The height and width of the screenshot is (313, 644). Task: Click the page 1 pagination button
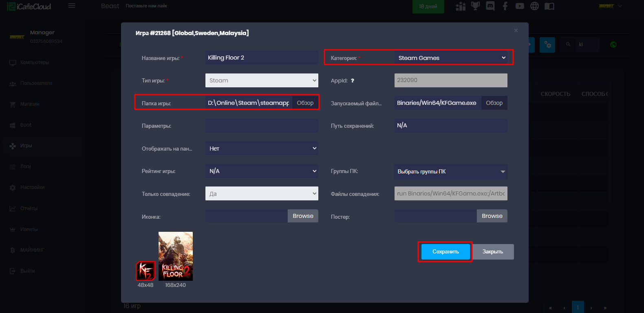click(x=578, y=308)
